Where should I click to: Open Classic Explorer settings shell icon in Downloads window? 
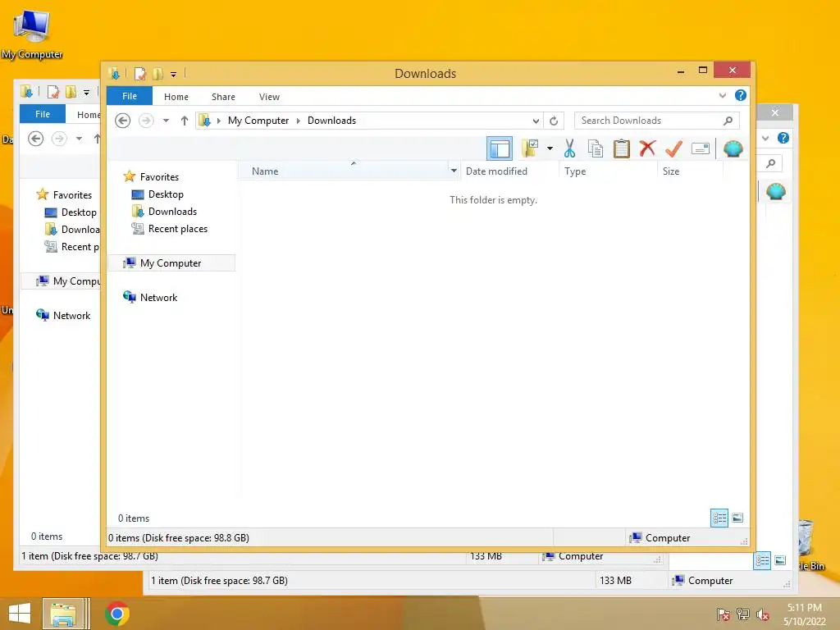(733, 148)
